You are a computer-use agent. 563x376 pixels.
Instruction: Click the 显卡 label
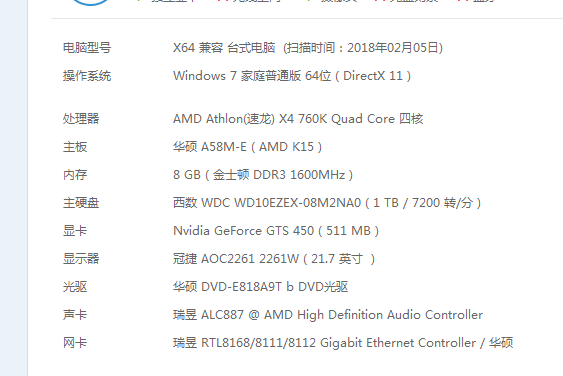(75, 231)
